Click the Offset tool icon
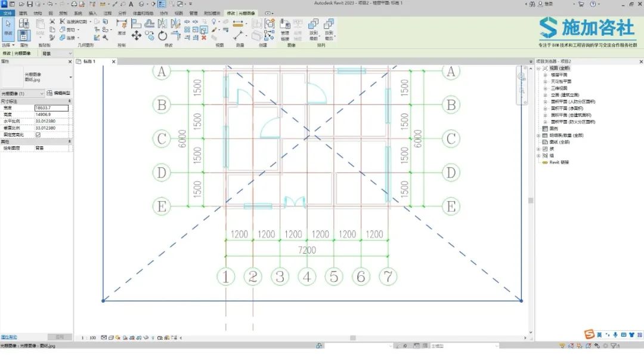644x363 pixels. coord(150,23)
